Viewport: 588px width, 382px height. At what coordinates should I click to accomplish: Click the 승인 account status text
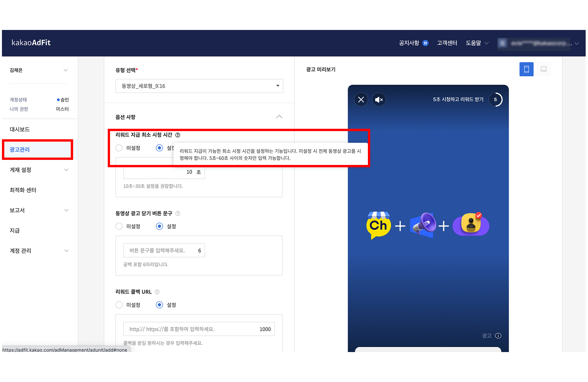(65, 100)
